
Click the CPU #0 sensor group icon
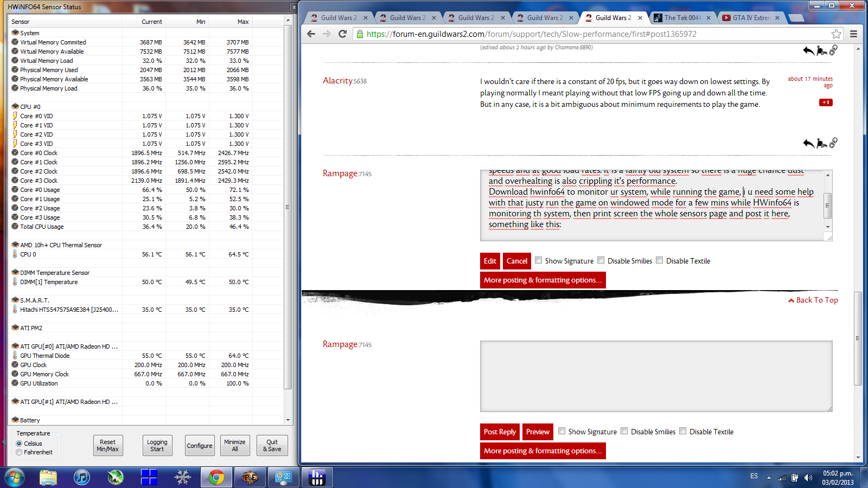15,106
